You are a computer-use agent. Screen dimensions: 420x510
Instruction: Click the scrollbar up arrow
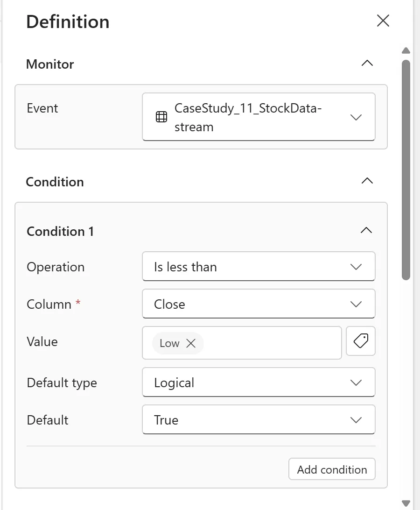(x=406, y=50)
